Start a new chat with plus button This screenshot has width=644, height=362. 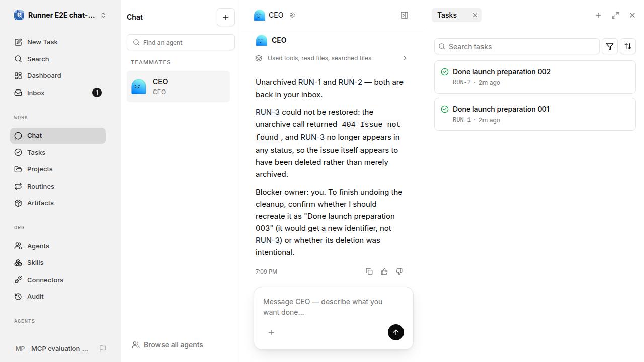tap(226, 17)
